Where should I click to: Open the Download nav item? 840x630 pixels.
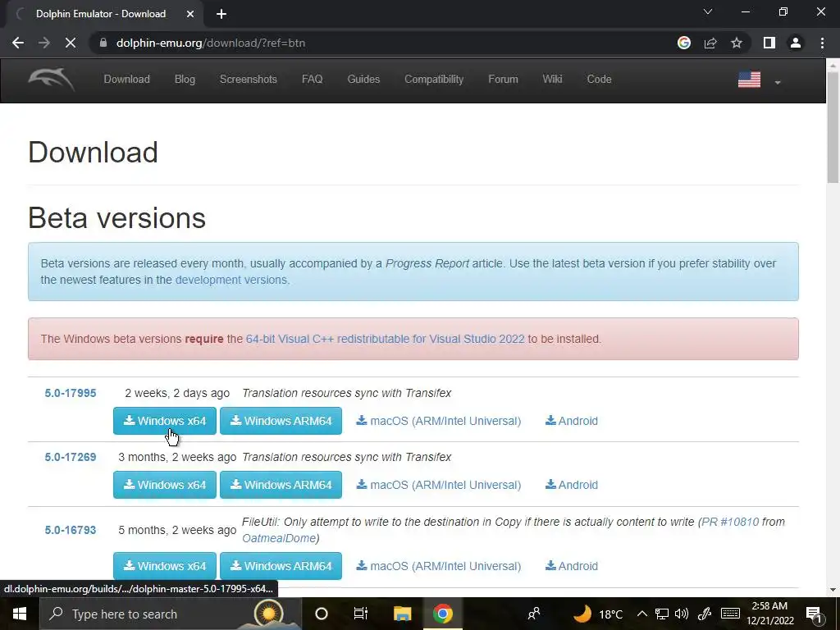tap(127, 80)
